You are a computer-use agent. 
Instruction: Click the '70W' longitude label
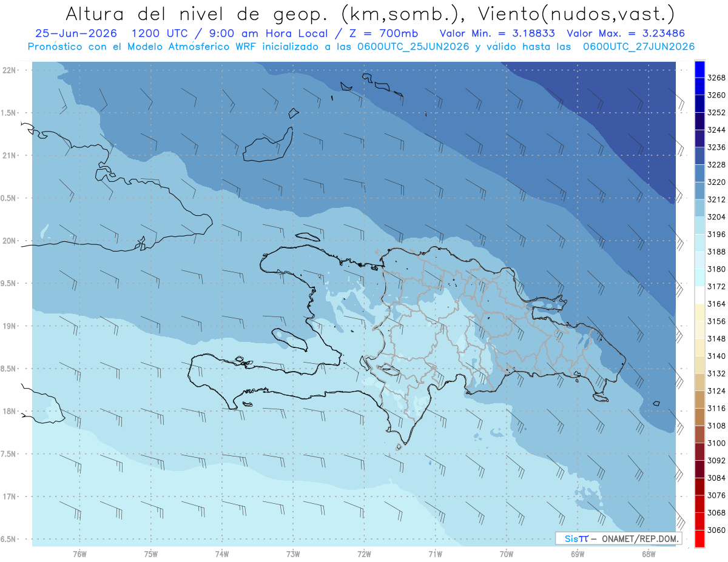[507, 553]
